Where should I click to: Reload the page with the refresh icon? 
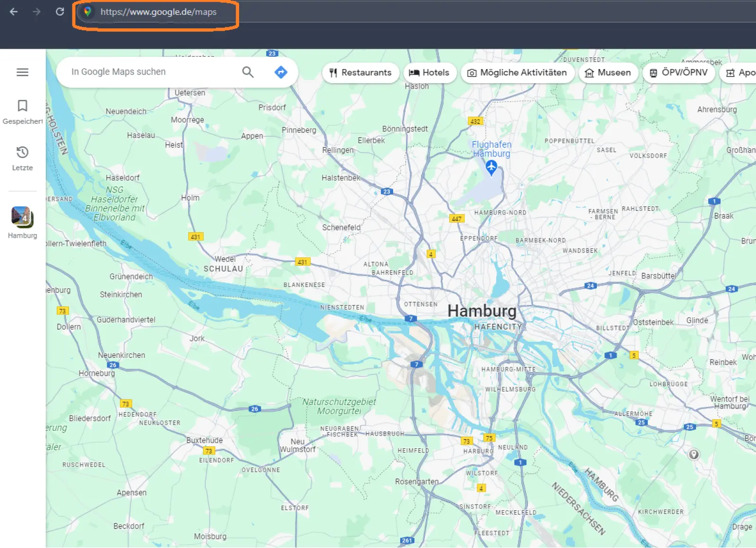click(x=60, y=12)
